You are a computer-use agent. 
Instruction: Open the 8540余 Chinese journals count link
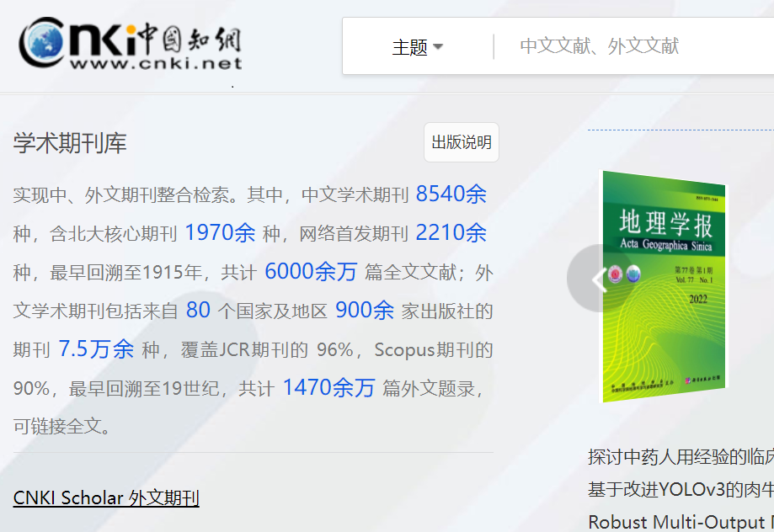click(451, 194)
